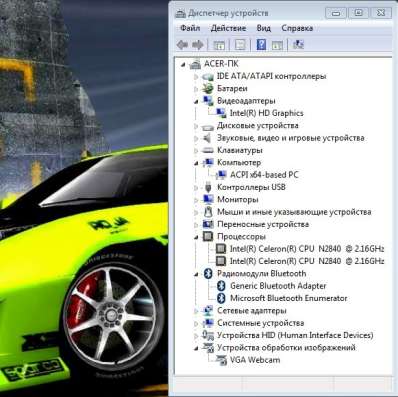Expand the Контроллеры USB node
Viewport: 398px width, 397px height.
196,188
